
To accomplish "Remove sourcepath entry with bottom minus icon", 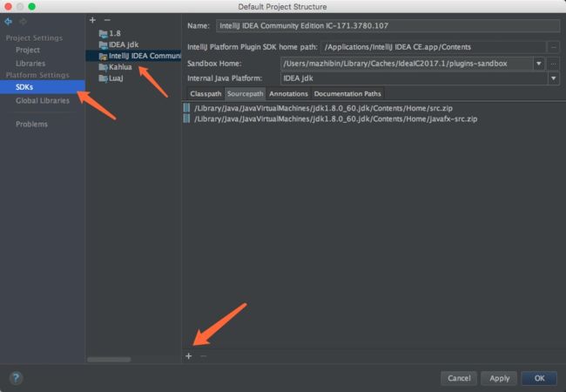I will point(203,356).
